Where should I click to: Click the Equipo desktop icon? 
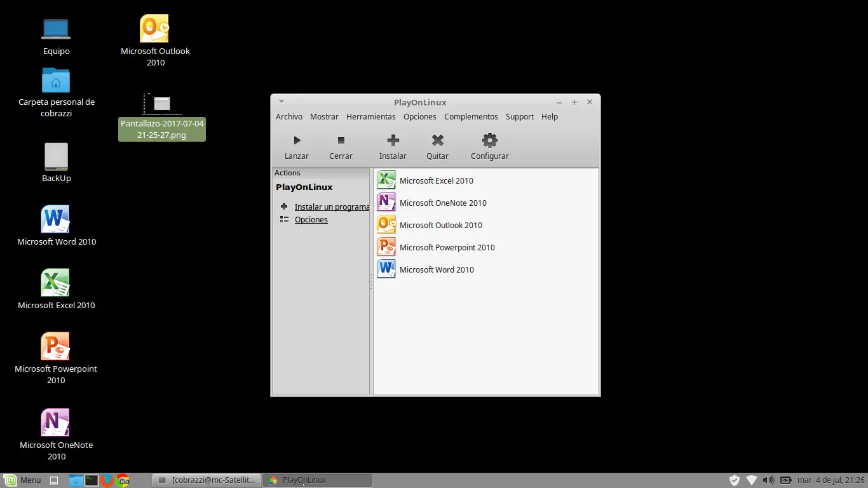[x=56, y=29]
